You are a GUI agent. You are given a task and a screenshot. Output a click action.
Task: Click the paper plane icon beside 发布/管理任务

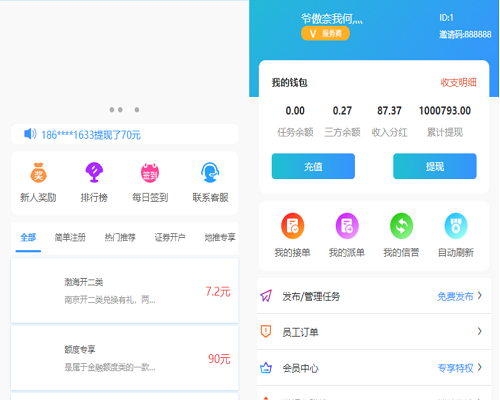266,296
